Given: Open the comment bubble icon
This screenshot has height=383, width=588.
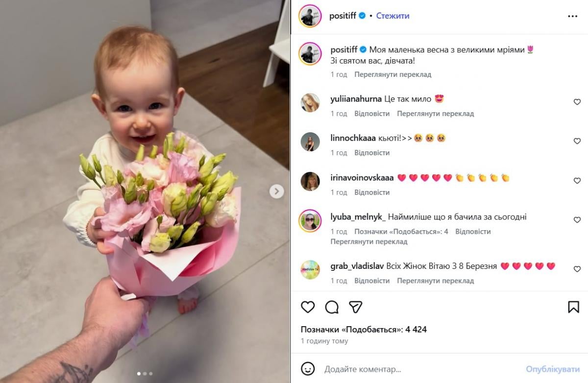Looking at the screenshot, I should point(332,307).
